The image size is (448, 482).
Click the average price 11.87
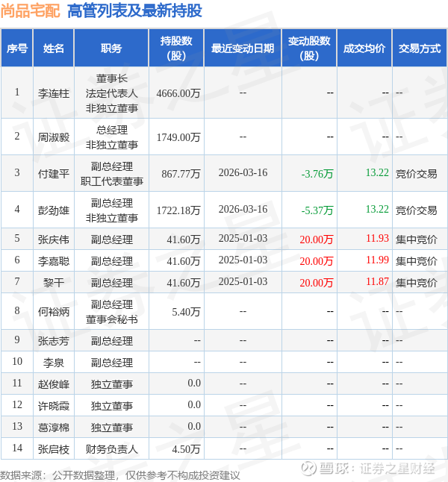[x=377, y=281]
